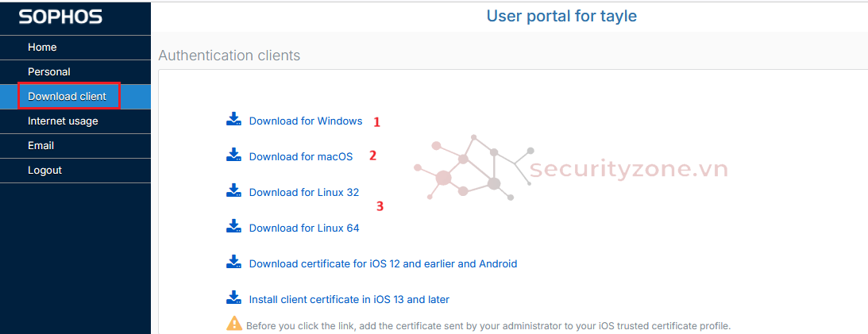Click the download icon next to macOS

[233, 155]
